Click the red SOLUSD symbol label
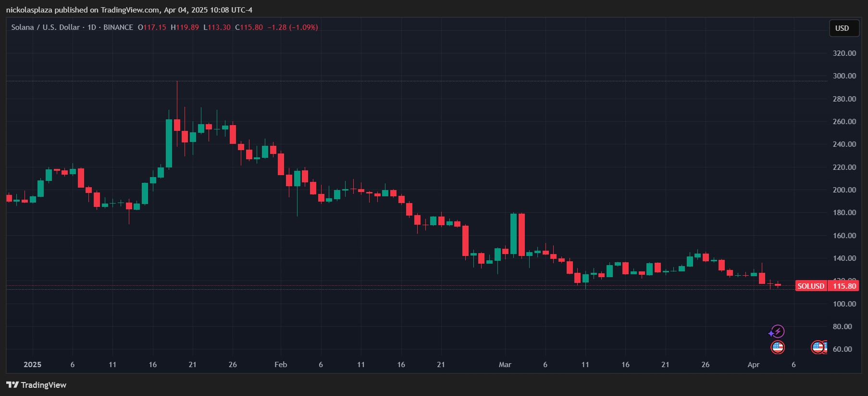Viewport: 868px width, 396px height. click(811, 286)
